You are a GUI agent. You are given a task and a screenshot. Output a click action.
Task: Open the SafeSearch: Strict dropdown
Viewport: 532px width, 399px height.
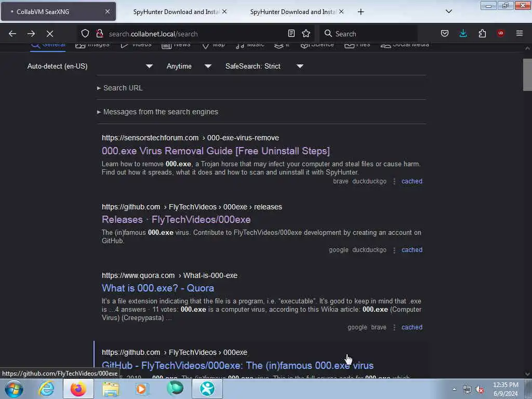[x=264, y=66]
